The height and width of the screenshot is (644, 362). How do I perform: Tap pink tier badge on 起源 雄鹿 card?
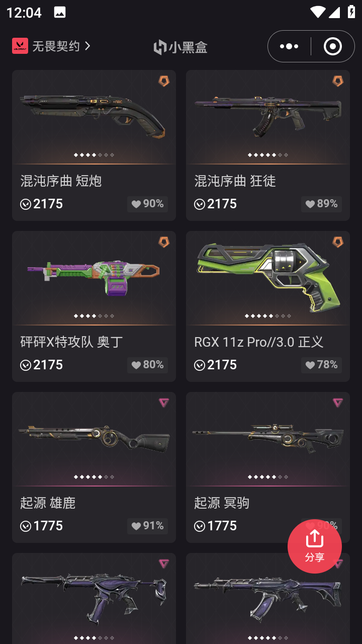coord(164,403)
